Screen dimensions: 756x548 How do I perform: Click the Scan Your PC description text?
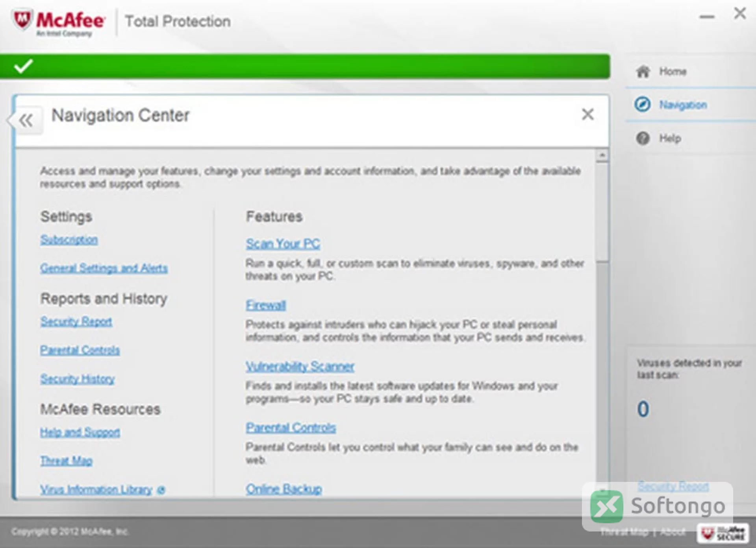(x=415, y=270)
